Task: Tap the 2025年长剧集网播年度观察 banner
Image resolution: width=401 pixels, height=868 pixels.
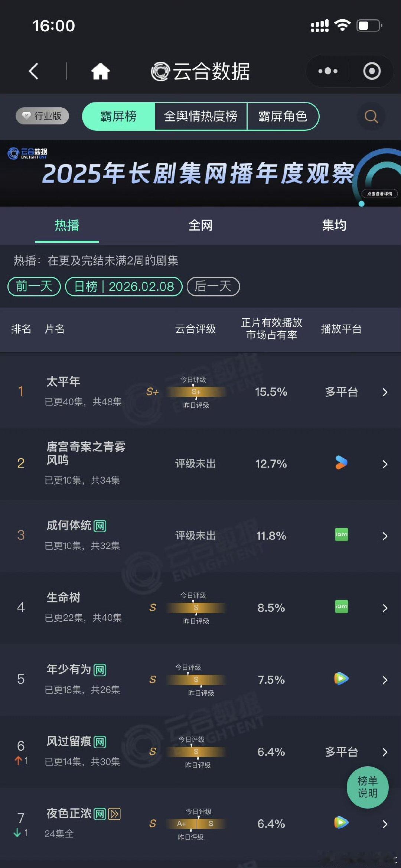Action: (200, 173)
